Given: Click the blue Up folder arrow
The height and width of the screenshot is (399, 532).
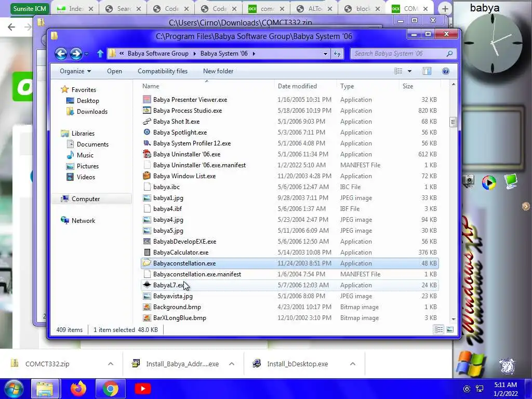Looking at the screenshot, I should (x=100, y=54).
